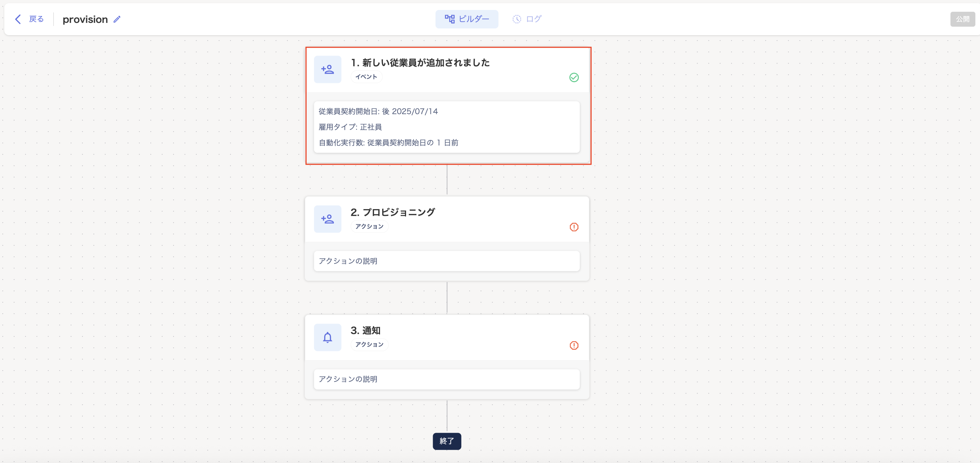The image size is (980, 463).
Task: Select step title 新しい従業員が追加されました
Action: pos(420,63)
